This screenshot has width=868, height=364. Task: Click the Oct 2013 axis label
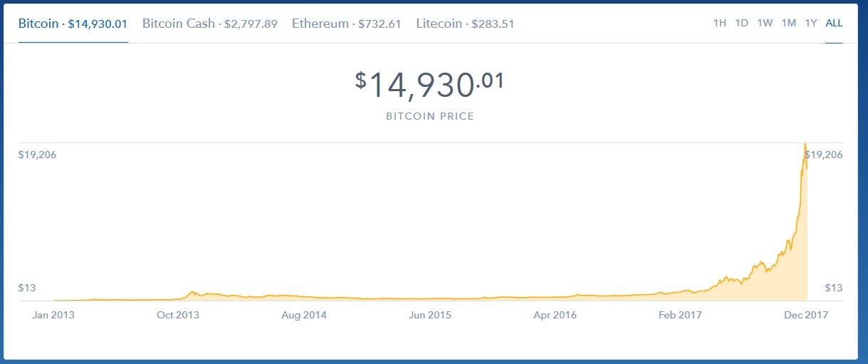click(x=178, y=314)
